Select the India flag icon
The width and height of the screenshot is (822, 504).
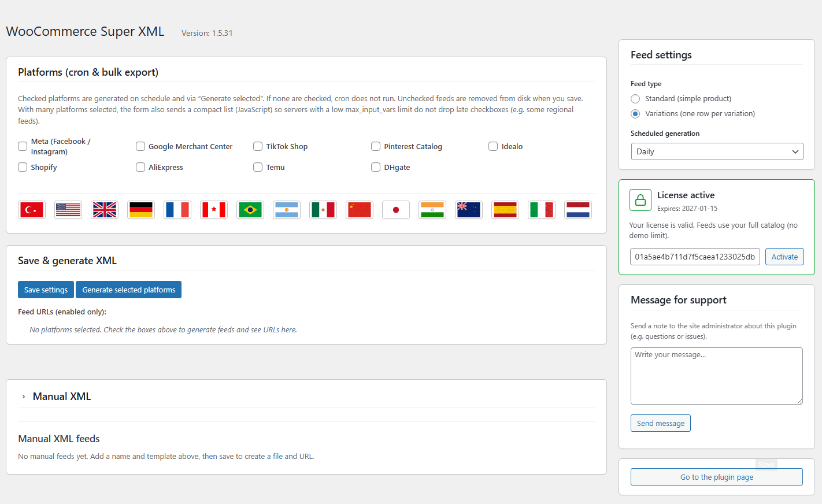432,210
